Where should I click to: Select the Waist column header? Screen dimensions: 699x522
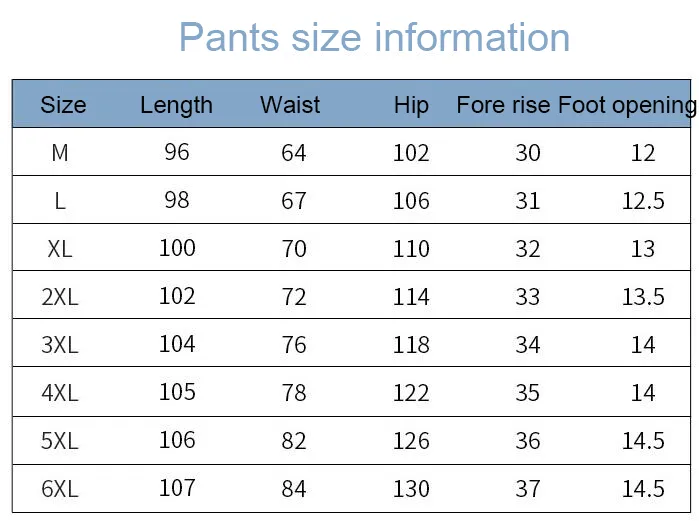(290, 105)
